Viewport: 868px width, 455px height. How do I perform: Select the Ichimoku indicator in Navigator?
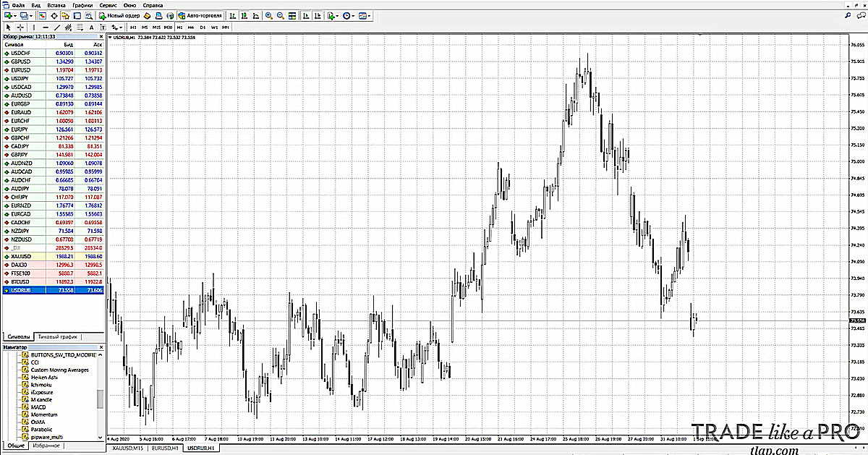pyautogui.click(x=41, y=385)
